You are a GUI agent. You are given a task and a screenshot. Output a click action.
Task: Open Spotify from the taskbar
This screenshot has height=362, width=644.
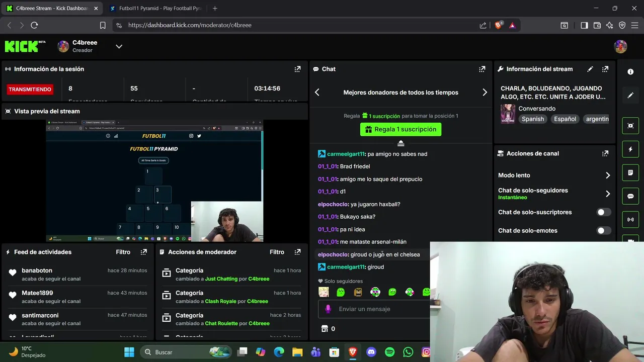[389, 352]
